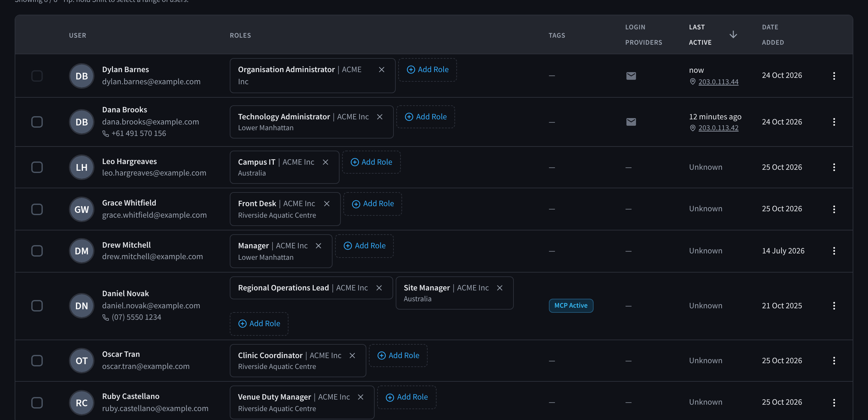
Task: Click Dana Brooks's email login provider icon
Action: pos(631,122)
